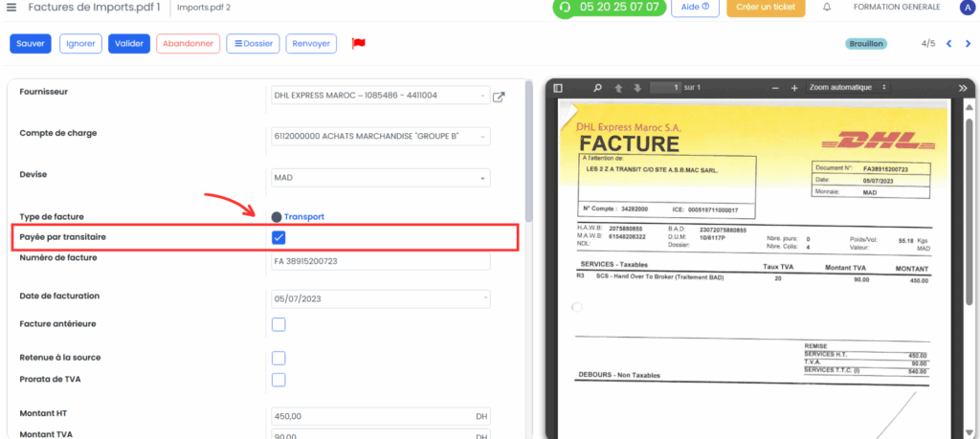Click Créer un ticket button
The width and height of the screenshot is (980, 439).
pyautogui.click(x=766, y=7)
